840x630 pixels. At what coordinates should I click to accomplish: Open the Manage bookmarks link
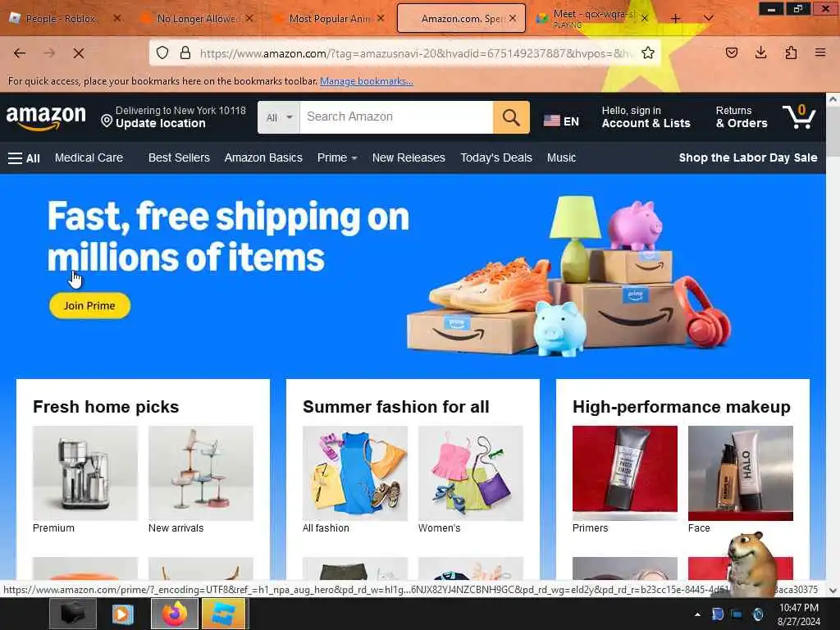point(367,81)
